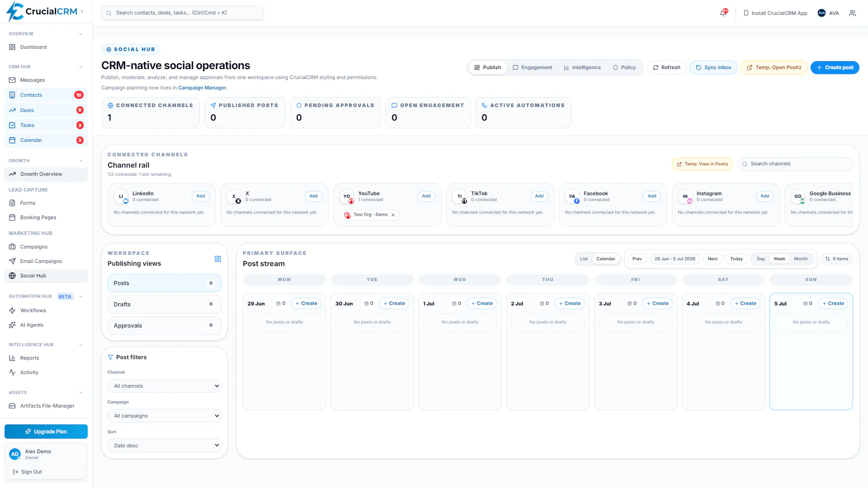The height and width of the screenshot is (488, 868).
Task: Collapse the sidebar next to CrucialCRM logo
Action: tap(82, 12)
